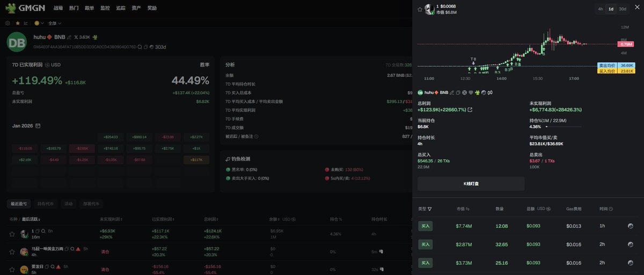Click the filter funnel icon next to 类型
The image size is (644, 275).
(x=430, y=209)
